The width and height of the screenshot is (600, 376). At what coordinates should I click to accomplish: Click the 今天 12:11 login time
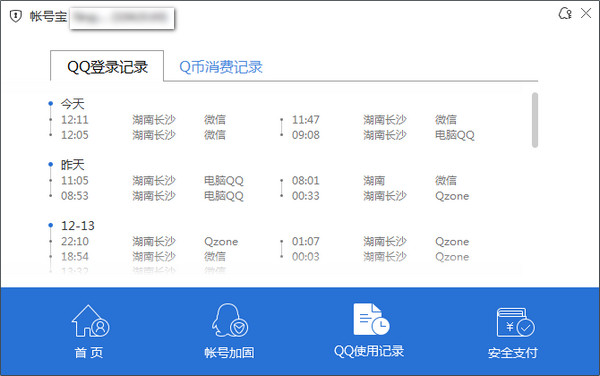pyautogui.click(x=75, y=120)
